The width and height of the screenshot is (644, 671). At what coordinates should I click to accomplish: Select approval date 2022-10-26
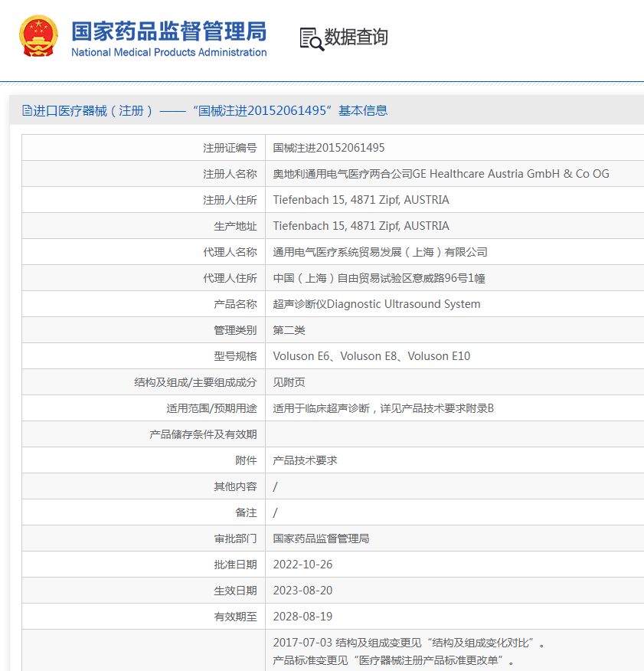tap(302, 565)
